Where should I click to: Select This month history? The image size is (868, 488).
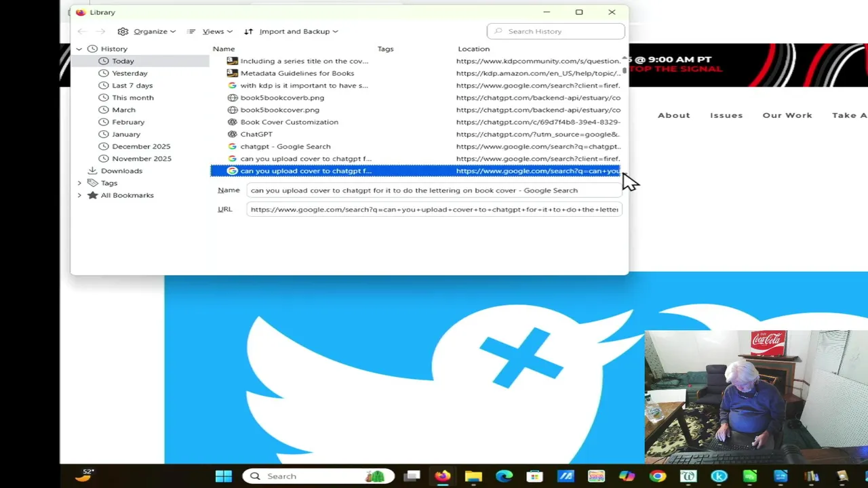133,98
